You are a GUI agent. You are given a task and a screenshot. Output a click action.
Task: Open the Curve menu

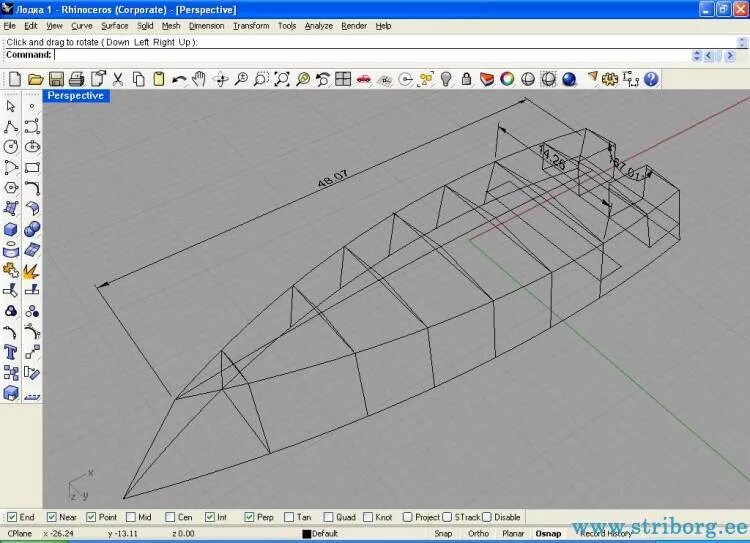82,26
